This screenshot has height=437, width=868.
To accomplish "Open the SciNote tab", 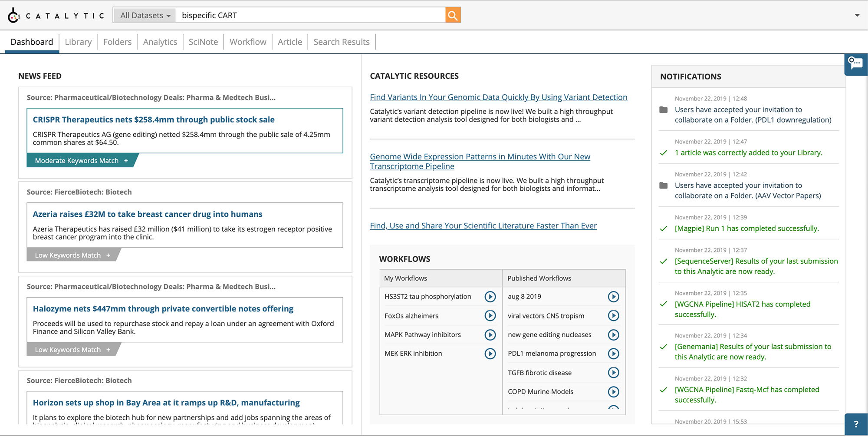I will [x=203, y=42].
